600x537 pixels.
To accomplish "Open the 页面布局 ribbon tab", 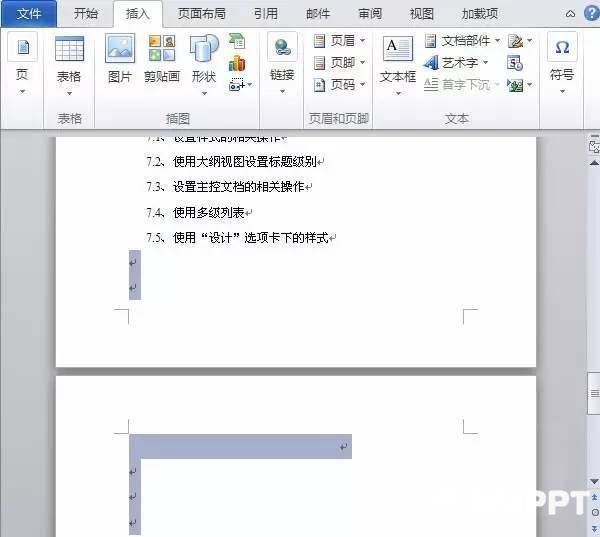I will [202, 14].
